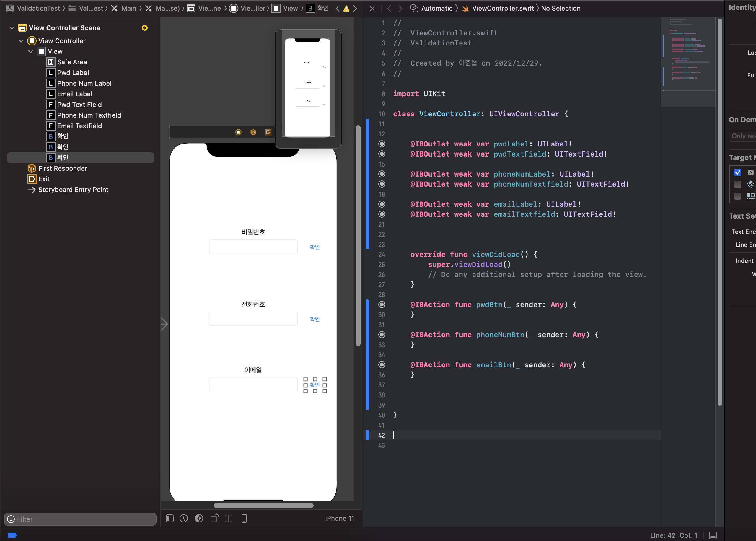Switch appearance with the half-circle icon
Viewport: 756px width, 541px height.
pos(199,518)
